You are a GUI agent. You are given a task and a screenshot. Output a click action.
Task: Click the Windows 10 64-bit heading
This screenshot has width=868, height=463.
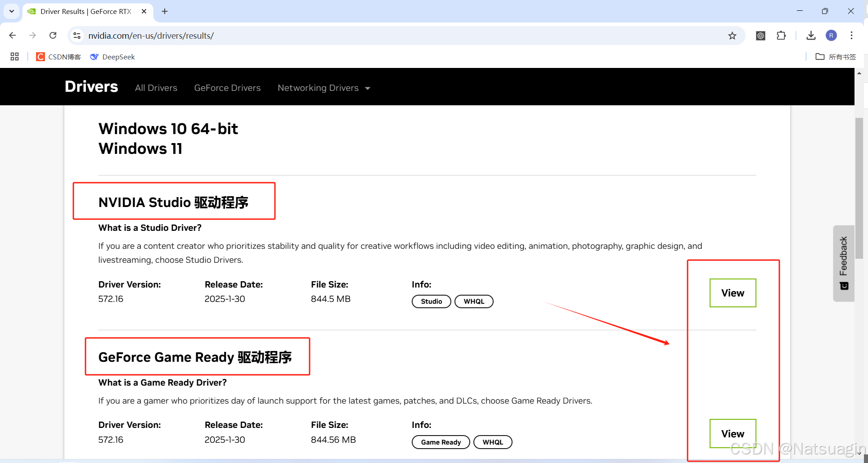[168, 129]
